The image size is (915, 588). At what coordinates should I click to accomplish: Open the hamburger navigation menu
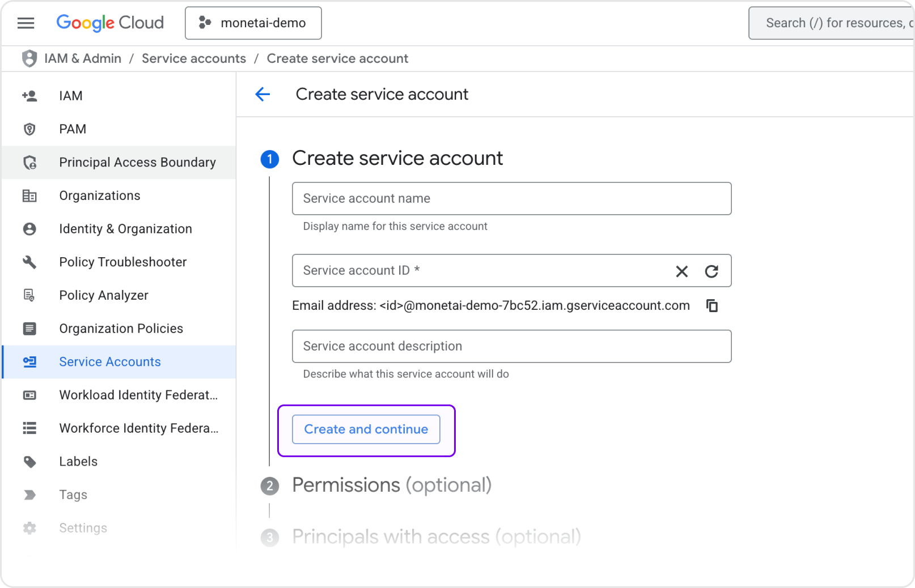click(x=26, y=23)
